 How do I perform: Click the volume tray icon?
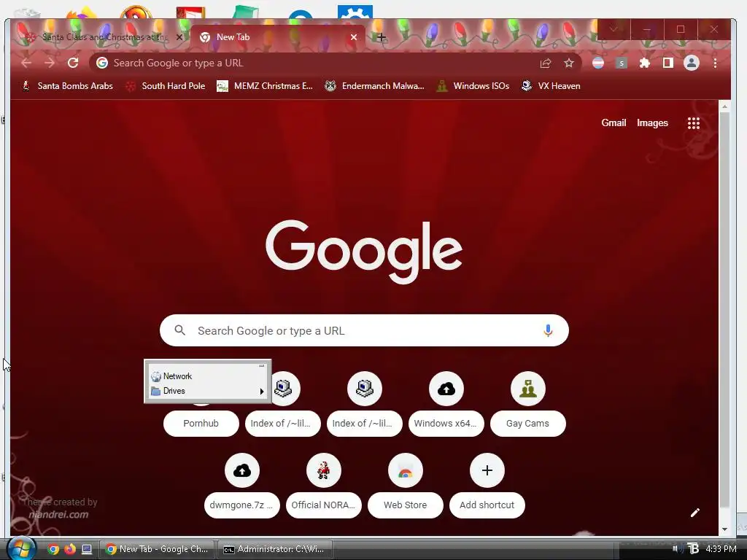pyautogui.click(x=677, y=549)
